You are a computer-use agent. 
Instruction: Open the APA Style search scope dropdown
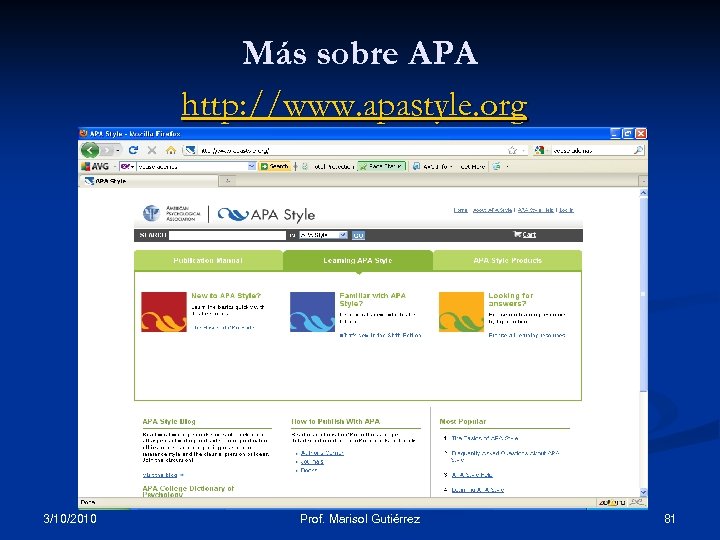pos(323,235)
